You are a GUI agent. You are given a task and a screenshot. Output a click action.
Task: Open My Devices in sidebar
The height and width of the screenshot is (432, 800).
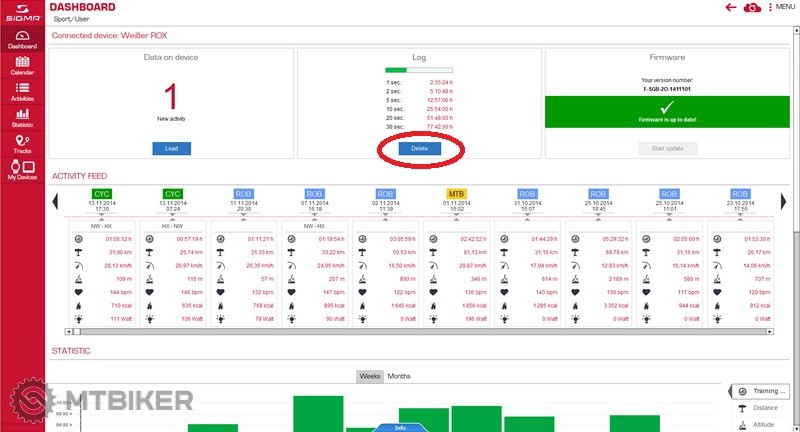22,170
